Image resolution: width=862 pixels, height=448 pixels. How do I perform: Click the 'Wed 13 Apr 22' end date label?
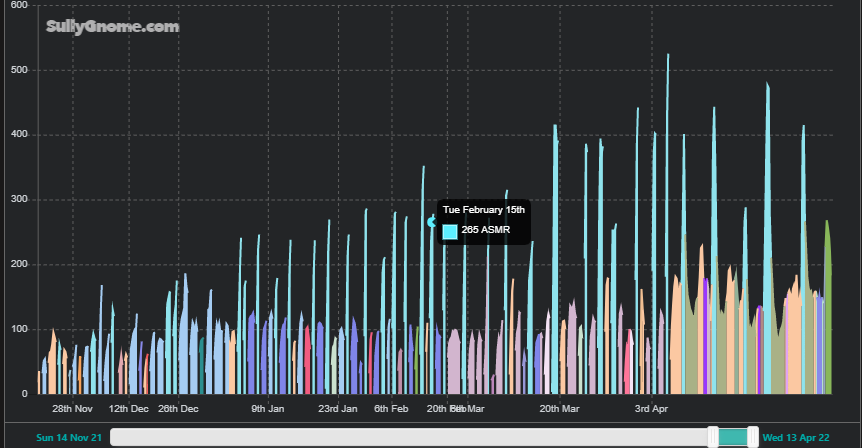pos(796,438)
